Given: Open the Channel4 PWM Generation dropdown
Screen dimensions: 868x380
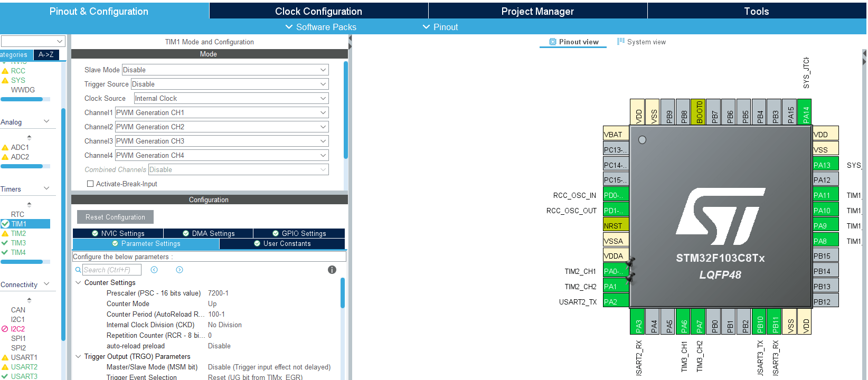Looking at the screenshot, I should 222,155.
